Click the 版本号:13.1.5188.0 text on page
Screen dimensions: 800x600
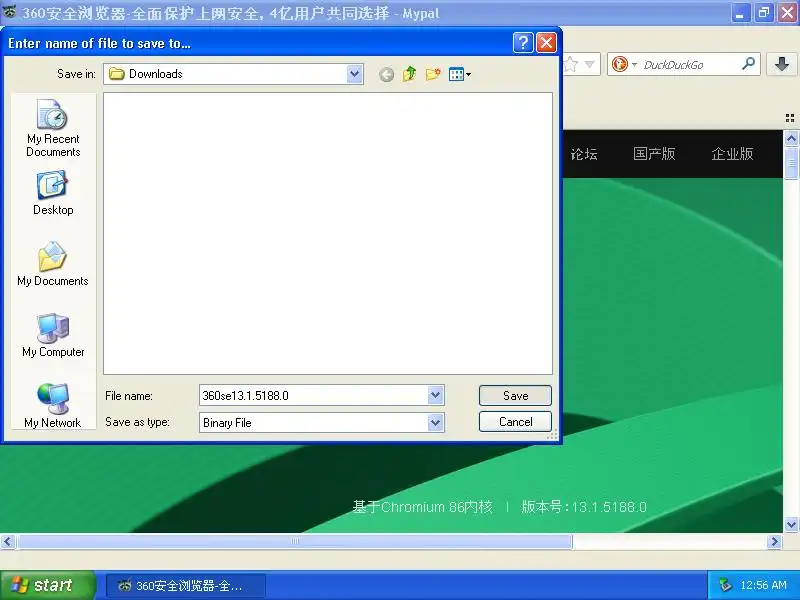tap(584, 507)
